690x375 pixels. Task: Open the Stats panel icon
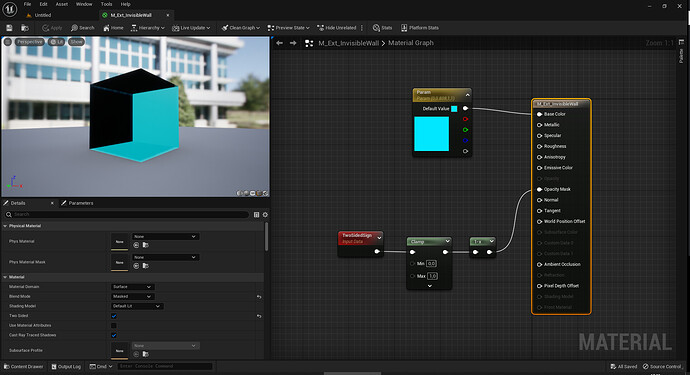(382, 28)
